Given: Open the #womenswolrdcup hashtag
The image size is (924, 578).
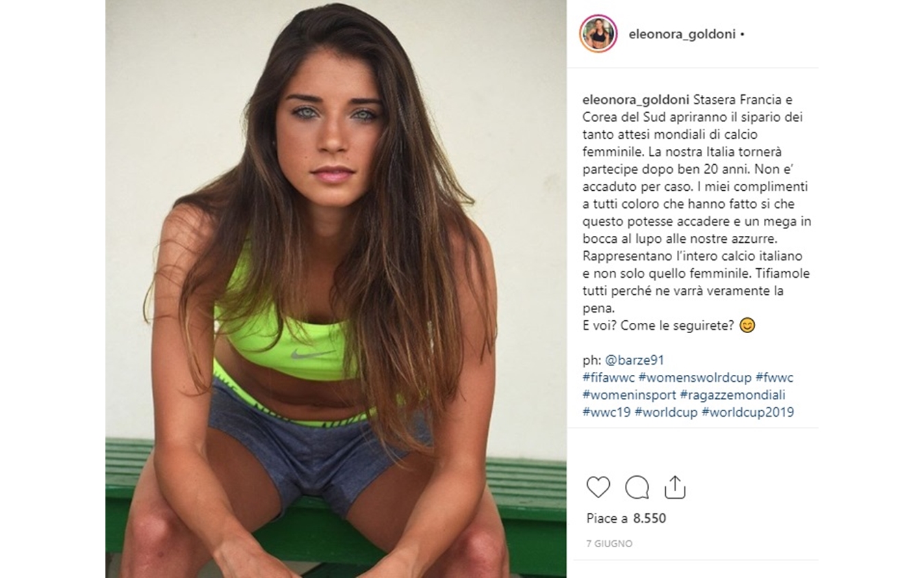Looking at the screenshot, I should tap(695, 378).
